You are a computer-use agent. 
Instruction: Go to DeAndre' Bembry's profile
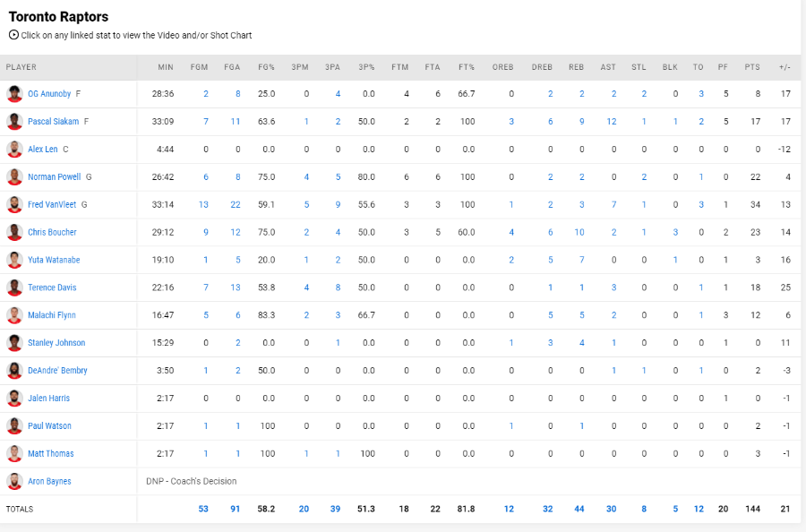57,371
